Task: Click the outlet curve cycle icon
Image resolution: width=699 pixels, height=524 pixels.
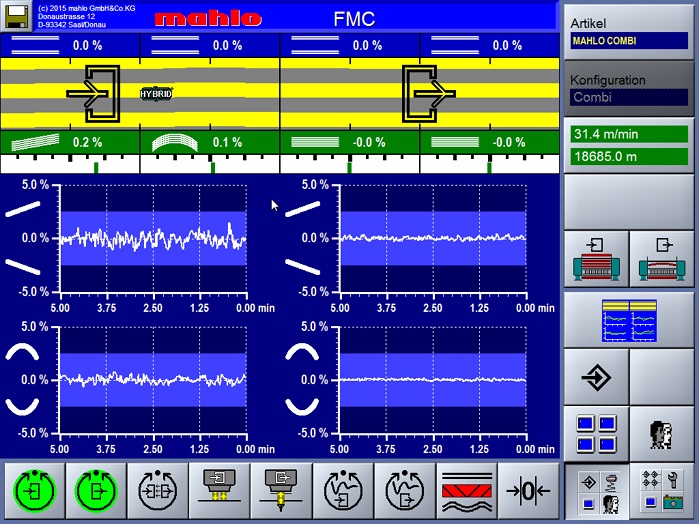Action: 404,492
